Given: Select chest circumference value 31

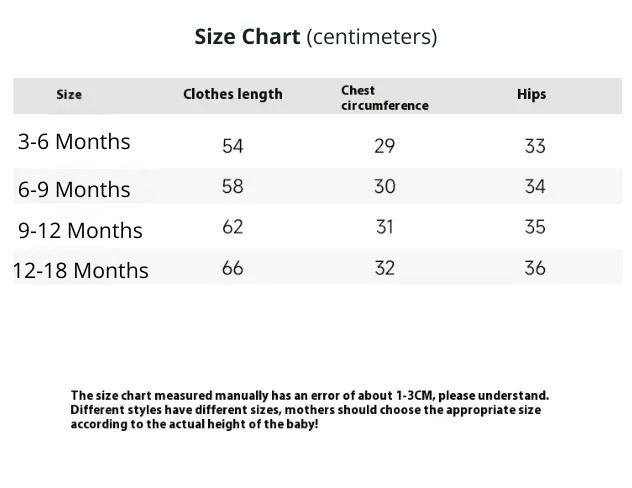Looking at the screenshot, I should (384, 227).
